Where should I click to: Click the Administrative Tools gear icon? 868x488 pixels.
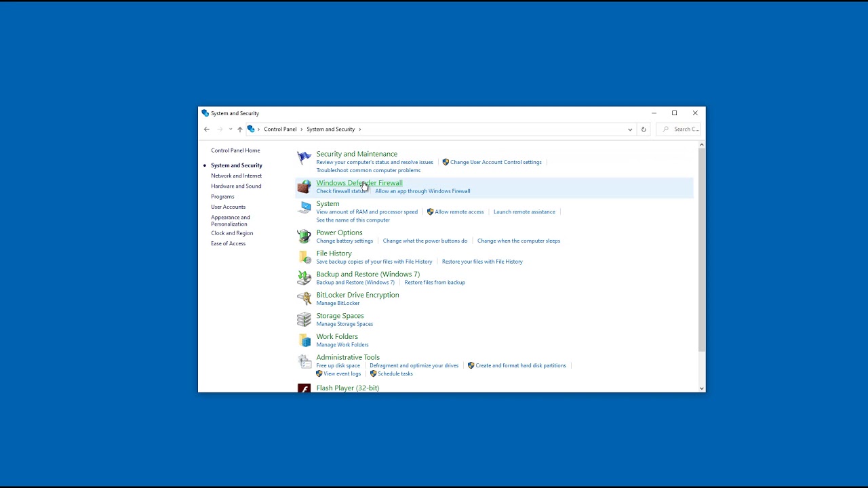pos(304,361)
